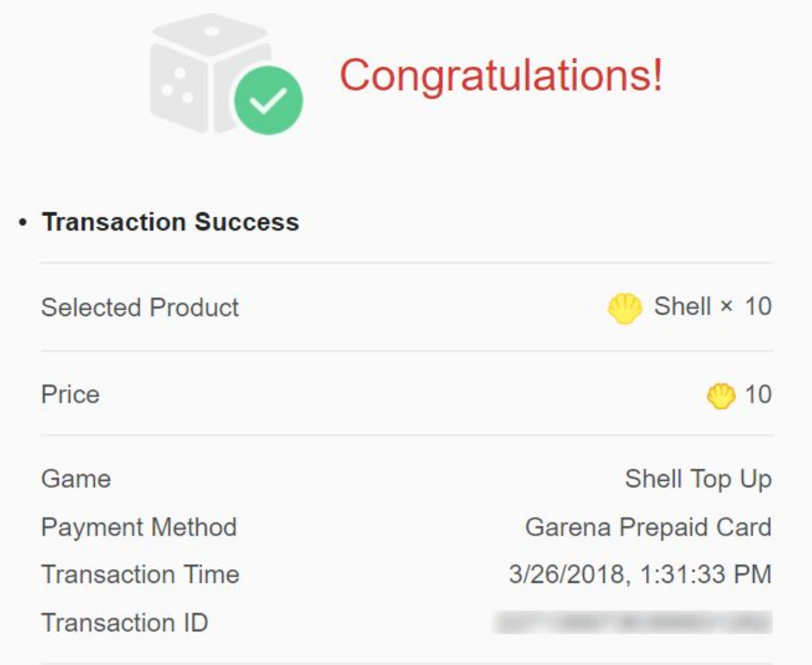
Task: Click the Payment Method label
Action: 139,527
